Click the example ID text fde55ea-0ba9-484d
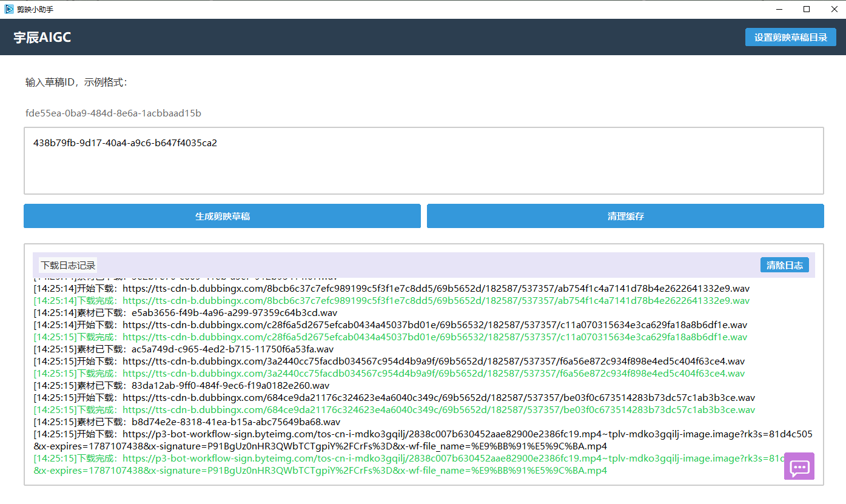 click(x=113, y=113)
